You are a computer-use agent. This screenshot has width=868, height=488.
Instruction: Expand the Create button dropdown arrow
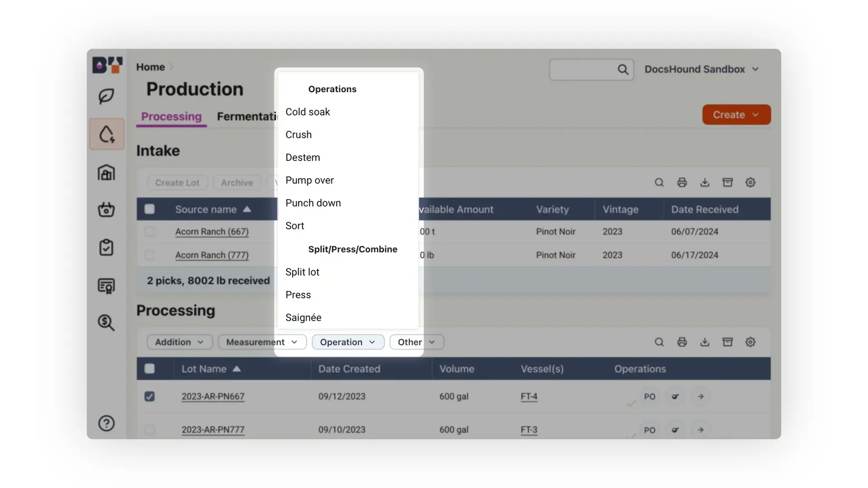click(755, 114)
